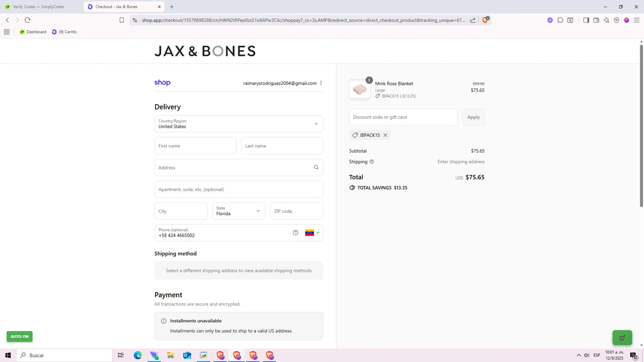Viewport: 644px width, 362px height.
Task: Open (9) Carrito bookmark
Action: (x=64, y=32)
